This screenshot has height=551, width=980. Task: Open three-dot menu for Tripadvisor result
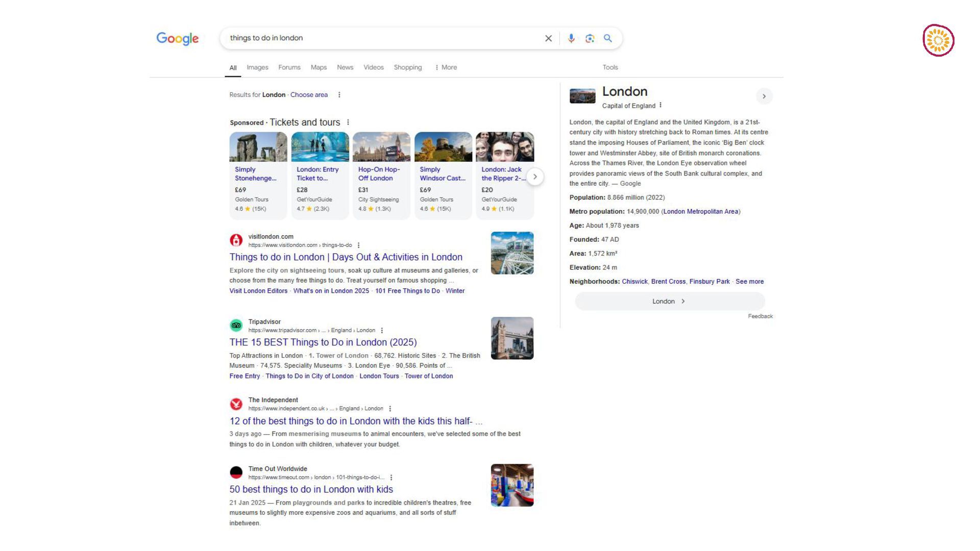point(382,331)
